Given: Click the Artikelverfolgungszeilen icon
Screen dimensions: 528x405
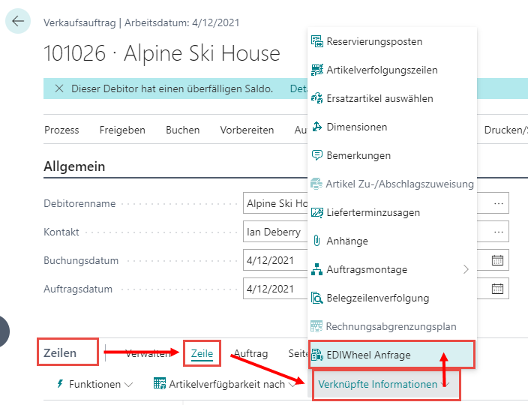Looking at the screenshot, I should click(317, 70).
